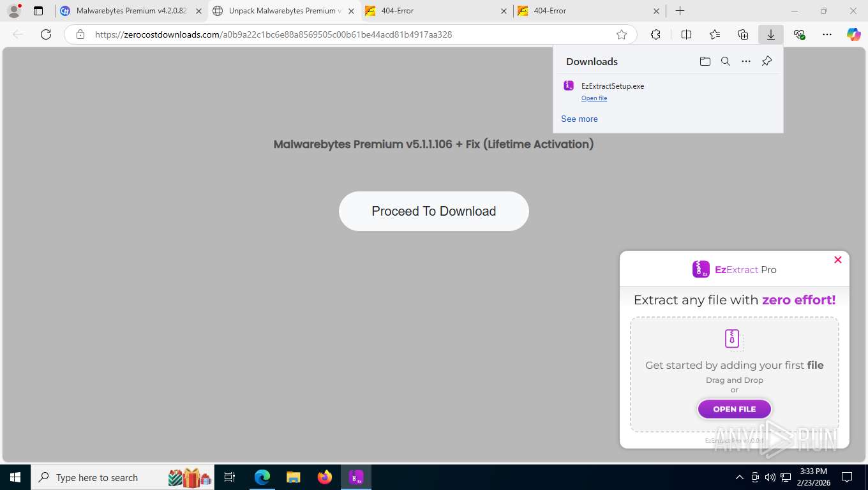Screen dimensions: 868x490
Task: Select the EzExtractSetup.exe download entry
Action: 668,91
